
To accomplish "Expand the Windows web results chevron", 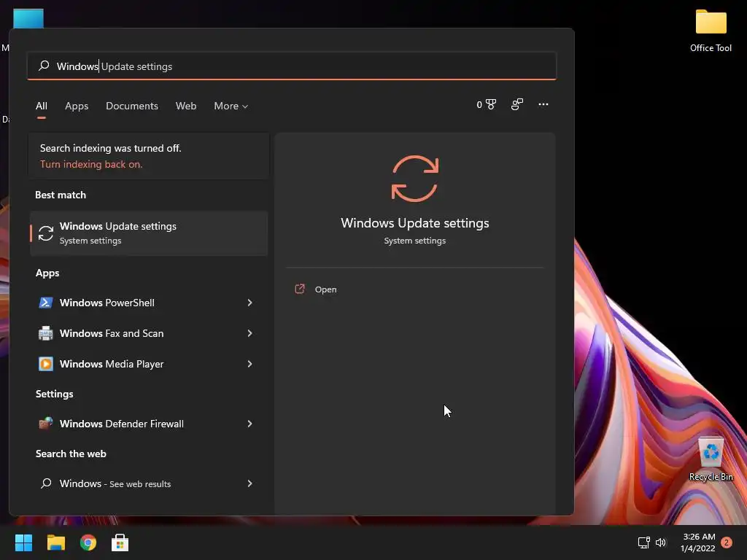I will point(249,484).
